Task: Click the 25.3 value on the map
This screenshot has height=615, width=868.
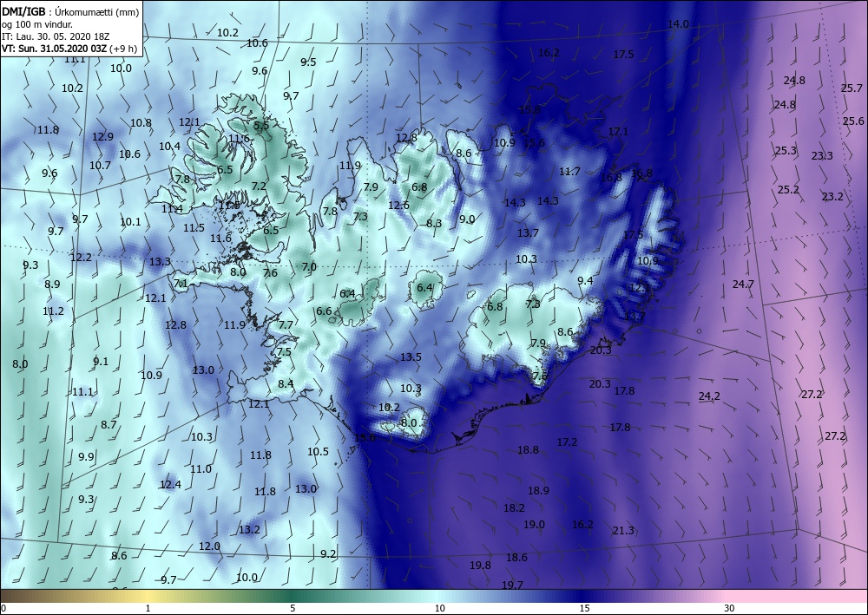Action: (x=786, y=150)
